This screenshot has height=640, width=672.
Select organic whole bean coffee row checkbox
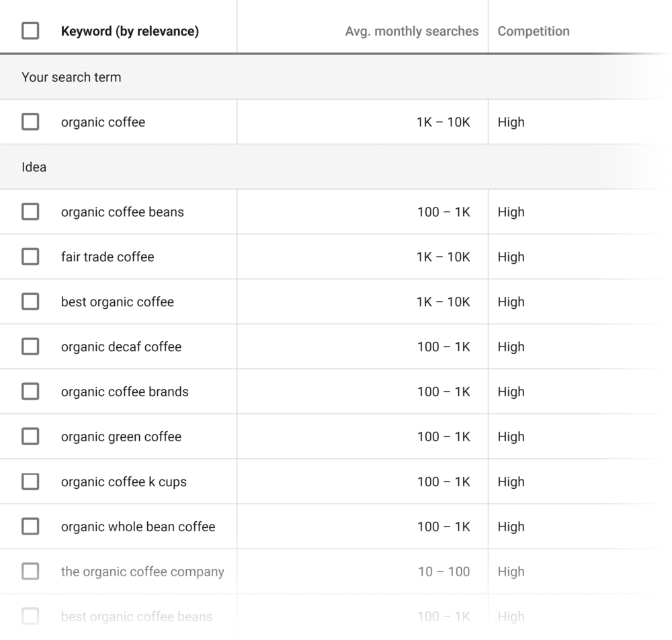click(x=30, y=527)
